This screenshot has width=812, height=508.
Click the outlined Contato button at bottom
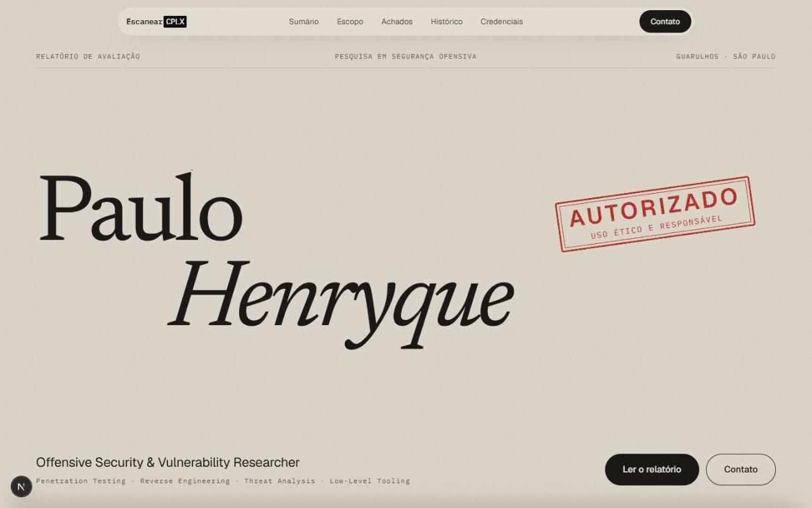click(x=741, y=469)
